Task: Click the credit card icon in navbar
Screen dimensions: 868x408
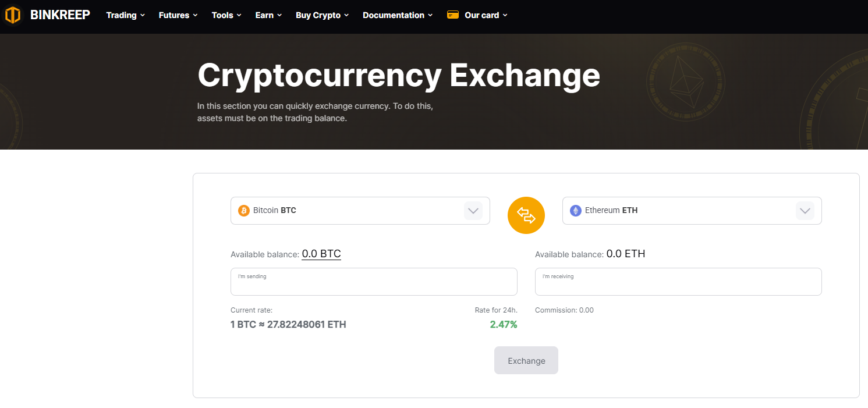Action: coord(453,15)
